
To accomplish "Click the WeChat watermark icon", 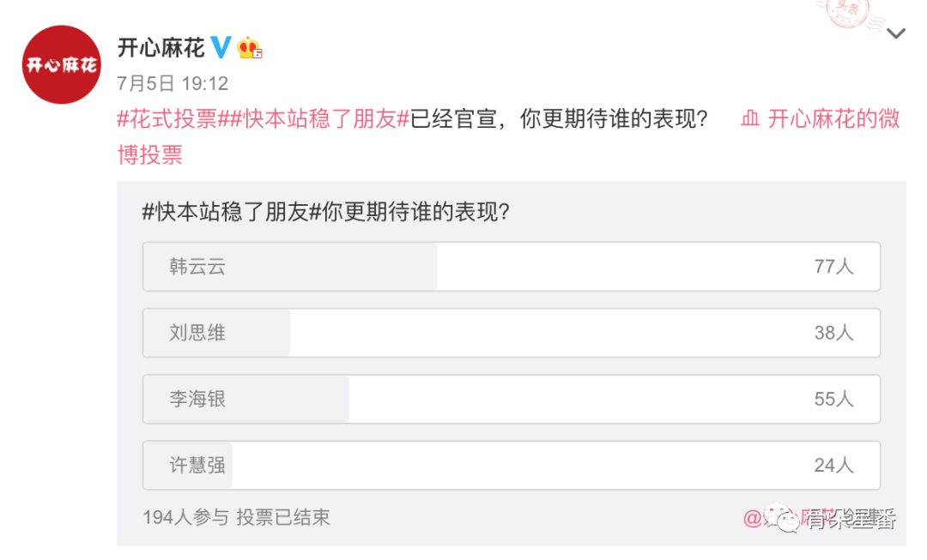I will coord(782,518).
